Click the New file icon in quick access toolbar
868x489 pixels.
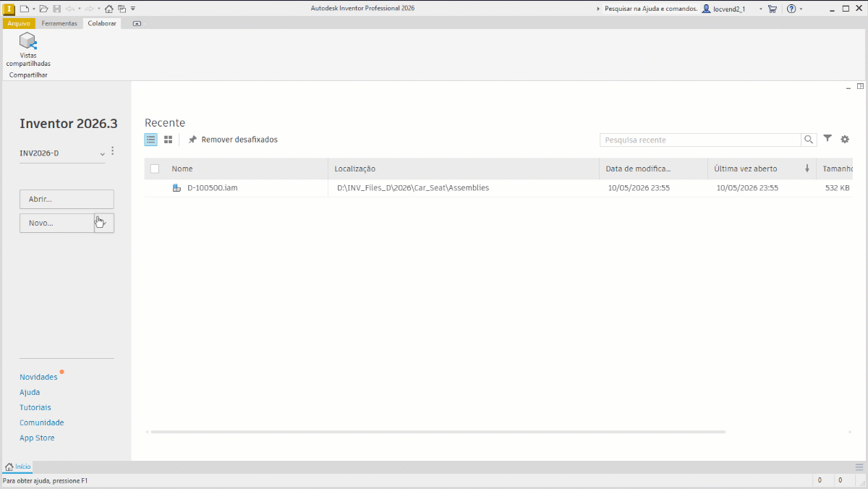click(x=24, y=9)
